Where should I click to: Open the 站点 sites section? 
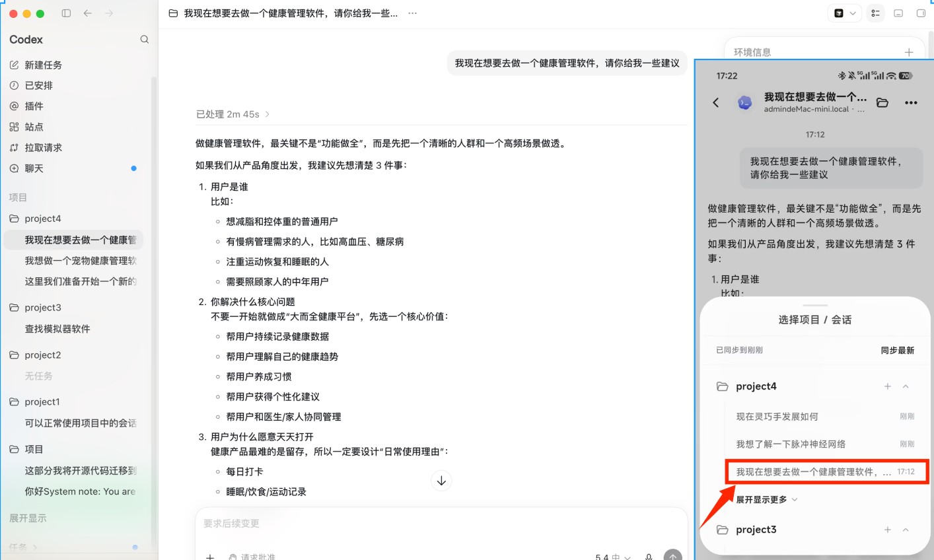pyautogui.click(x=26, y=127)
